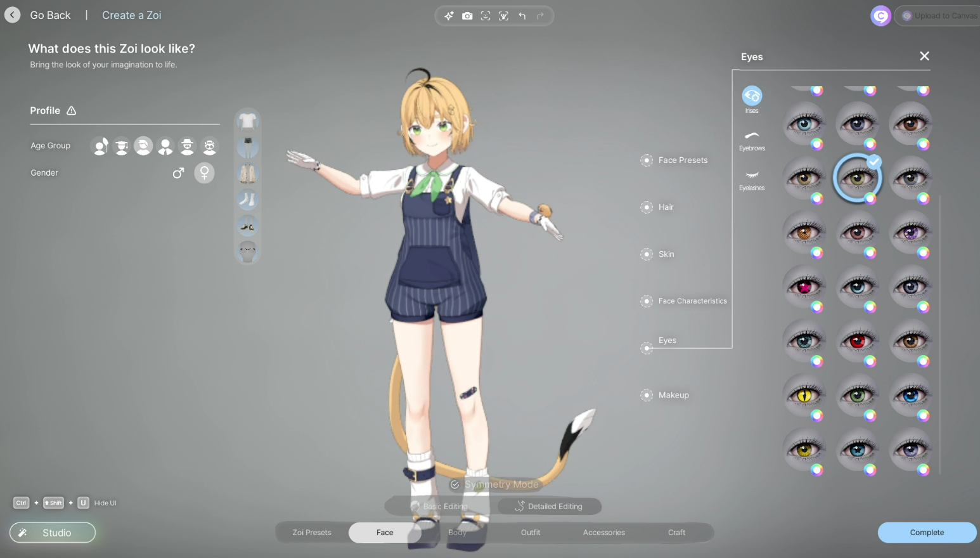Click the checkmarked selected iris preset

tap(857, 178)
